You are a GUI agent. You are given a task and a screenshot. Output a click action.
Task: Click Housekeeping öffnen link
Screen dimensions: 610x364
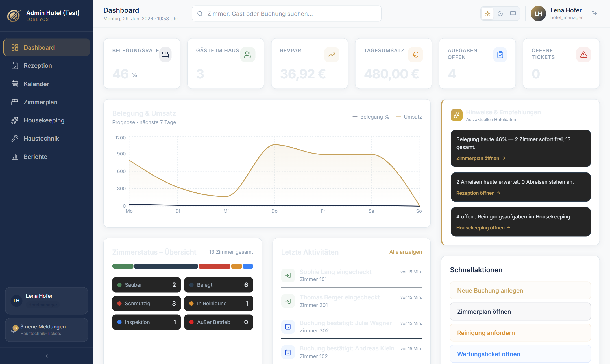(483, 228)
